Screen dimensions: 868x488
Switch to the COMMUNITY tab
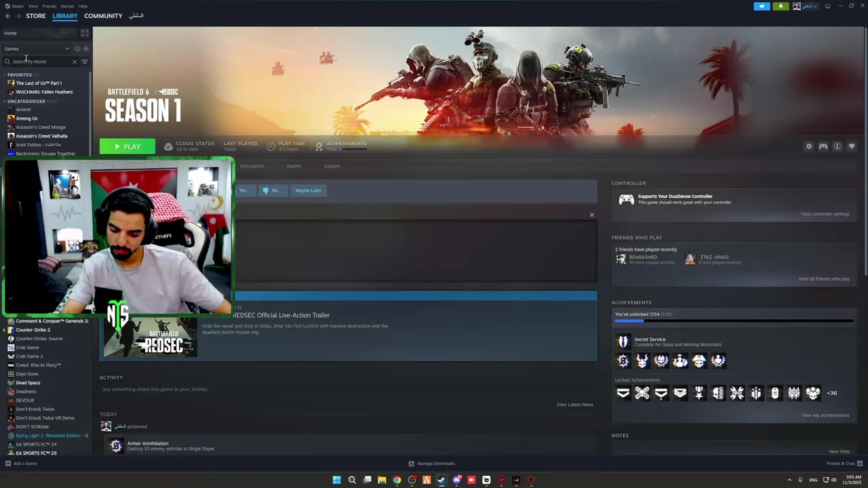click(x=103, y=16)
